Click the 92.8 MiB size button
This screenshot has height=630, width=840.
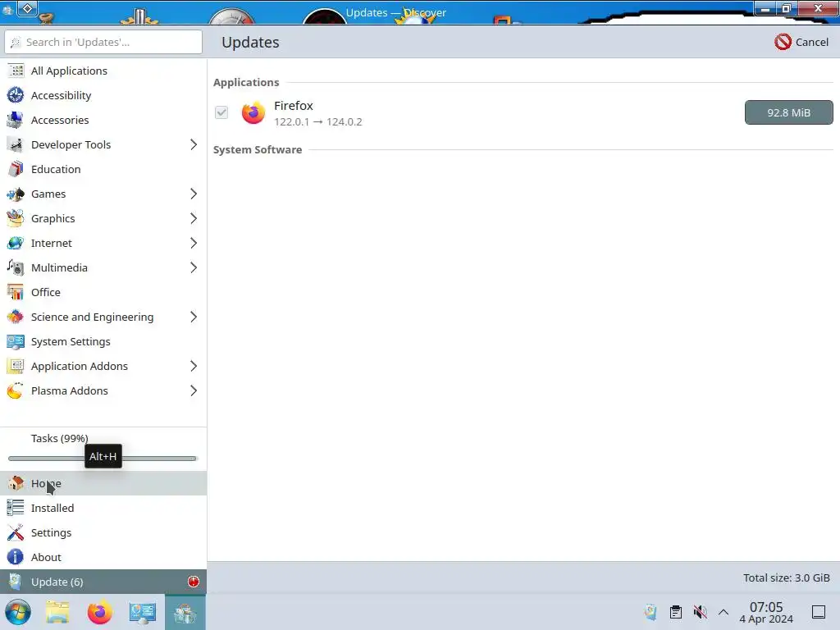click(788, 112)
